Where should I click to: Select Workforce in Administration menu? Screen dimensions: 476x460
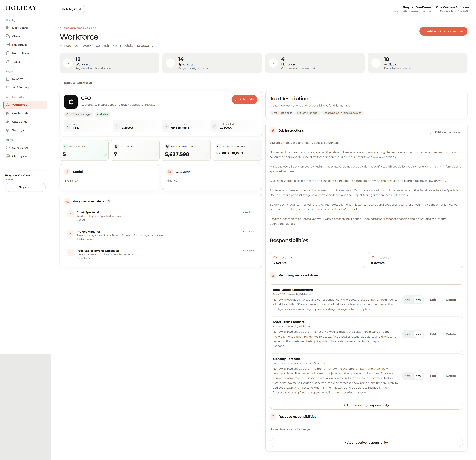click(x=26, y=105)
